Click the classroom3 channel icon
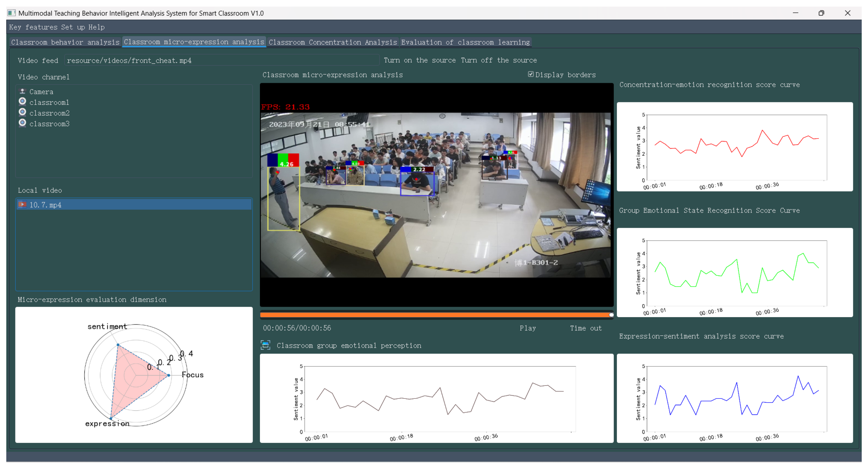Viewport: 868px width, 468px height. [23, 123]
